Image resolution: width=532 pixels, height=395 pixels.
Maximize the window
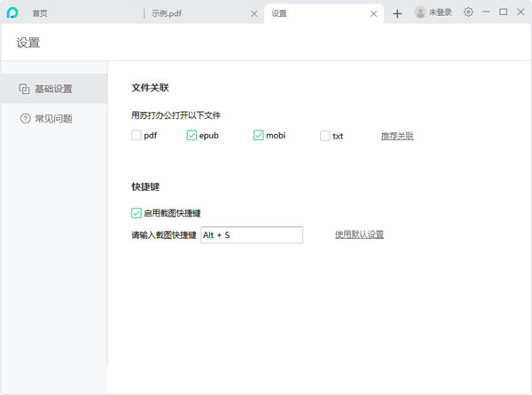tap(503, 12)
